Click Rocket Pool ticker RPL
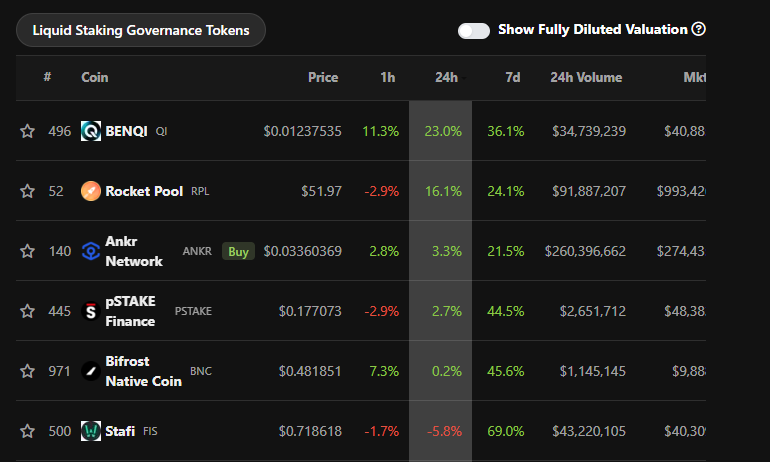 [200, 191]
